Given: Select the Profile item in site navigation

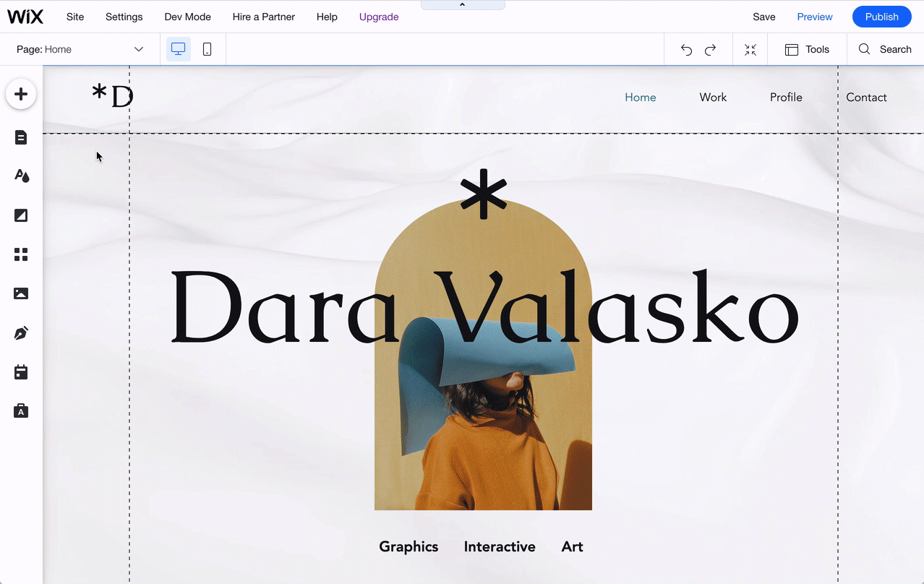Looking at the screenshot, I should point(786,98).
